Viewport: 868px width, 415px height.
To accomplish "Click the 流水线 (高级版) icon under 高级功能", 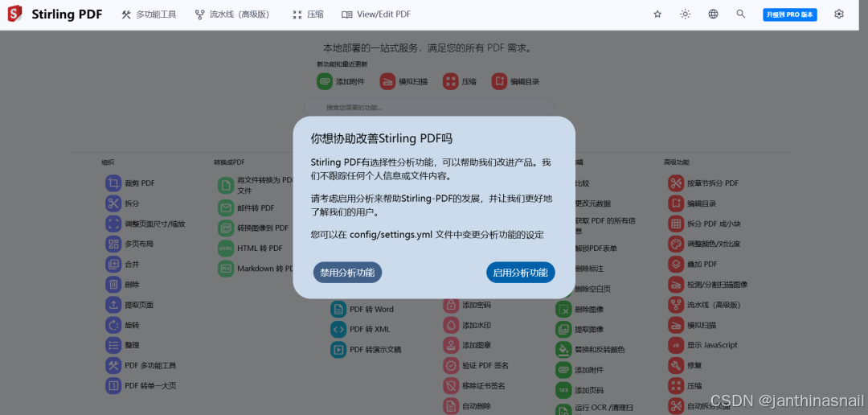I will tap(676, 305).
